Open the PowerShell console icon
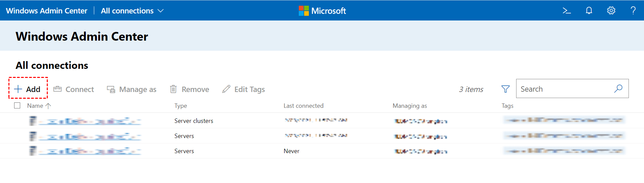 click(567, 11)
